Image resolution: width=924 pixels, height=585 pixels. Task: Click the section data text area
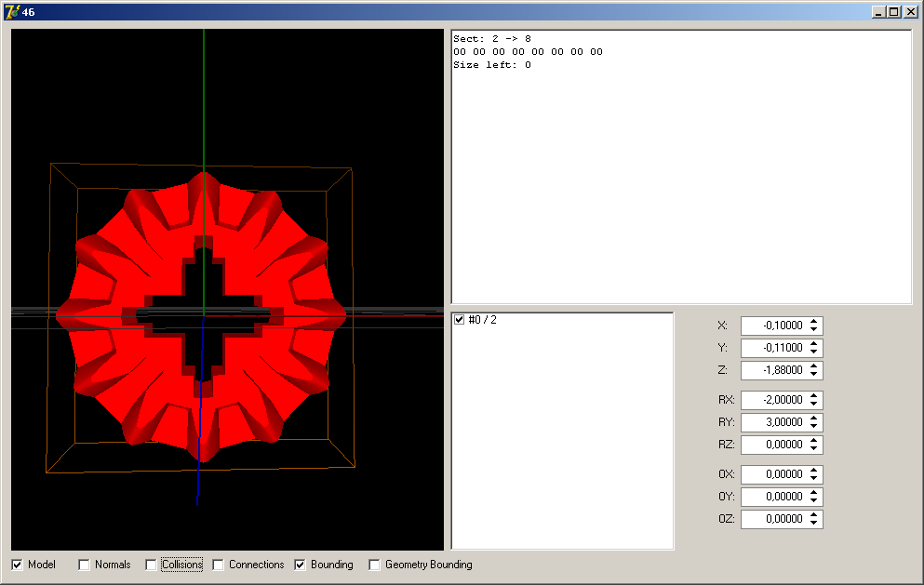pyautogui.click(x=681, y=167)
